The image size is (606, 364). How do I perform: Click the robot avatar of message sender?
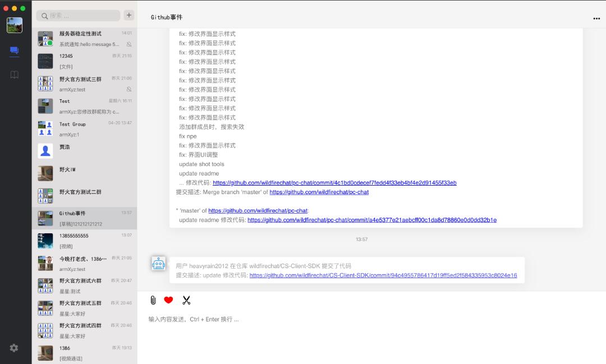[x=159, y=264]
